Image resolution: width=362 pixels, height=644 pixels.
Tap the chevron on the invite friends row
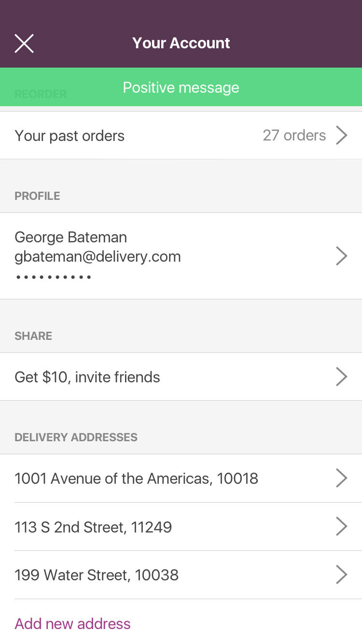(342, 377)
